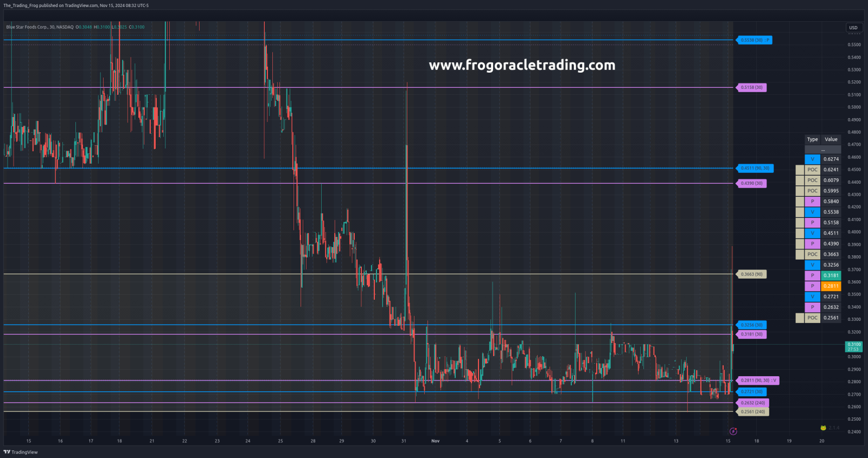
Task: Click the POC cell next to 0.5995
Action: point(813,191)
